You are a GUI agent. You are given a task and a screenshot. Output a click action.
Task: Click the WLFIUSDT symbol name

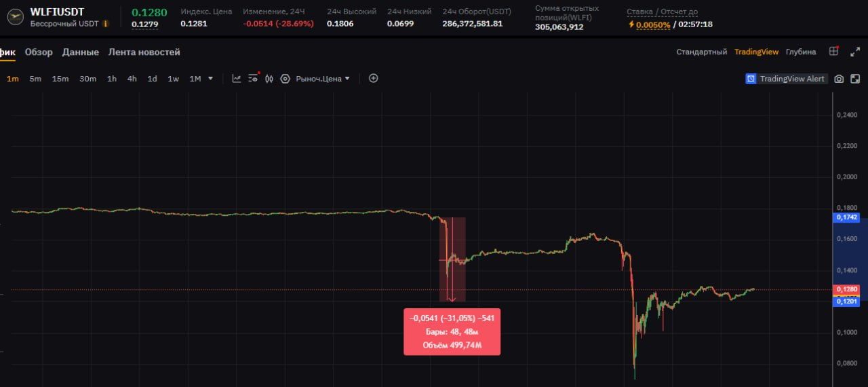[56, 12]
